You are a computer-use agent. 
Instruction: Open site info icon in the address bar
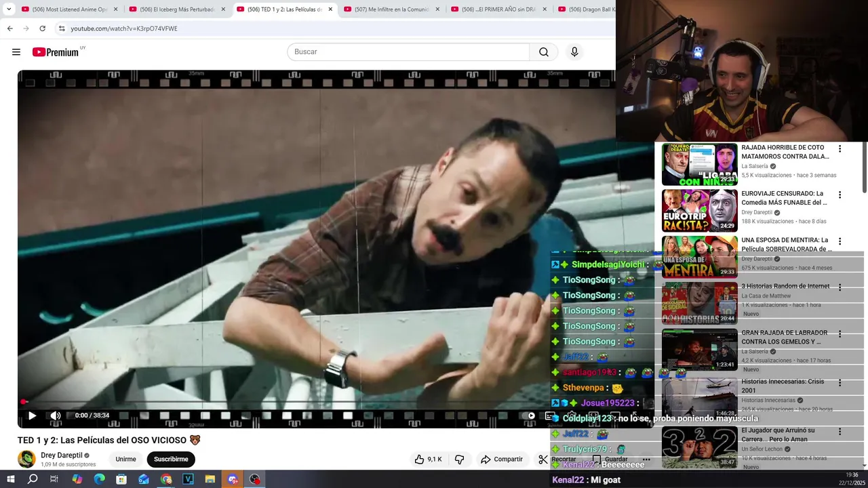(62, 28)
